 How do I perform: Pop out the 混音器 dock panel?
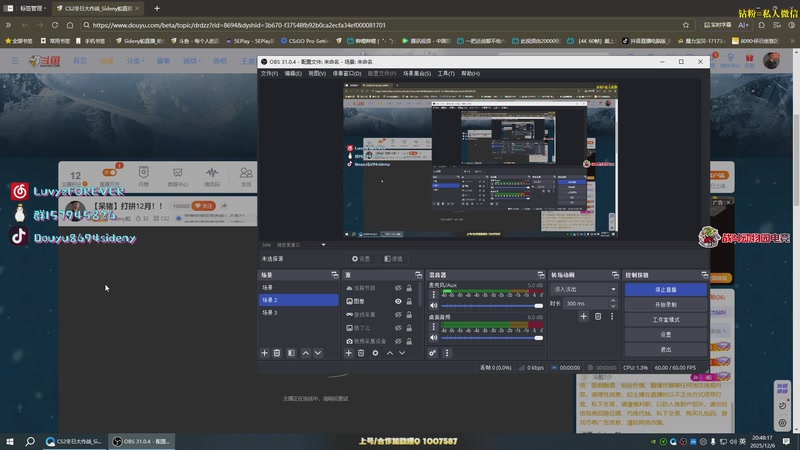point(541,275)
